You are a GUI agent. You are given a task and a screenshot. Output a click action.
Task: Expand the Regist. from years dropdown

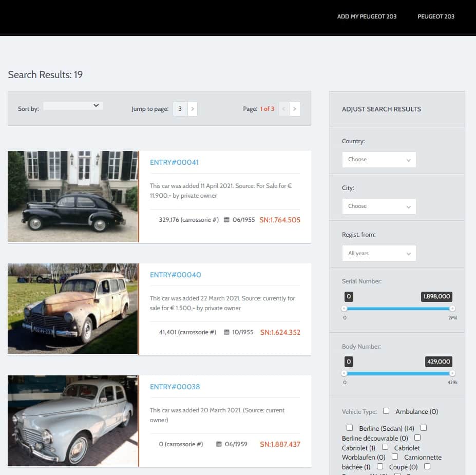(x=379, y=253)
